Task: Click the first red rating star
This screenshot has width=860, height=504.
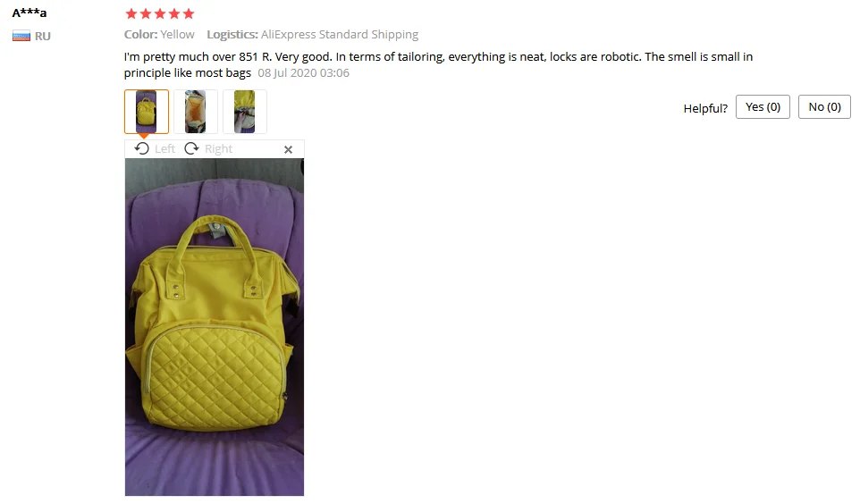Action: 131,13
